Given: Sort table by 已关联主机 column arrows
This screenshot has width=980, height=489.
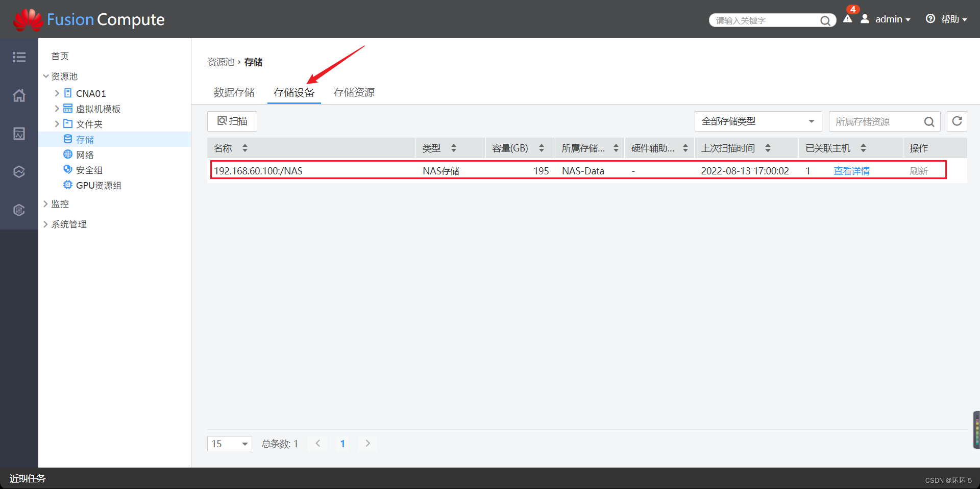Looking at the screenshot, I should tap(863, 148).
